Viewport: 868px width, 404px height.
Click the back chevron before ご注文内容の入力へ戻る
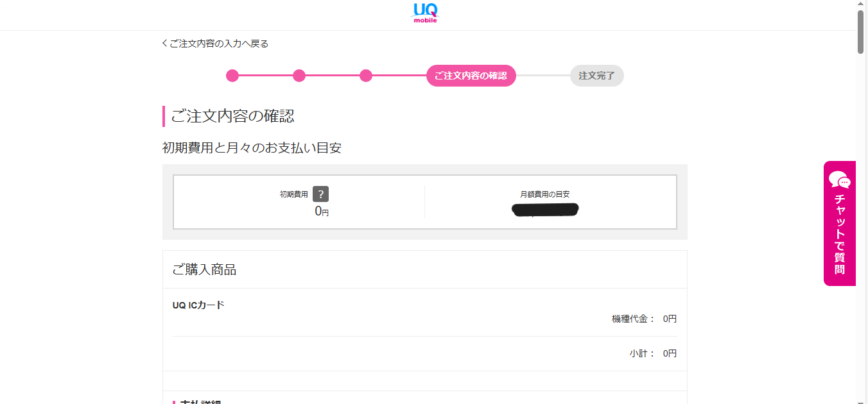pyautogui.click(x=164, y=44)
